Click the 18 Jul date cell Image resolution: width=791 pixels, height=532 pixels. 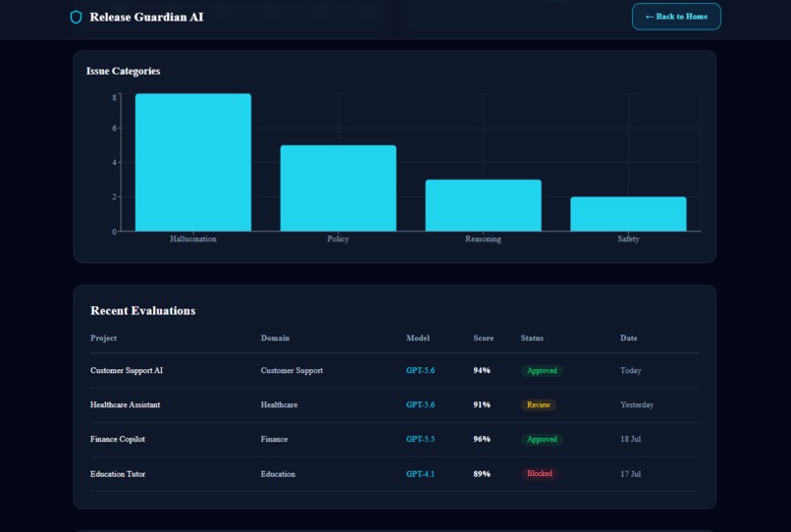(x=631, y=439)
